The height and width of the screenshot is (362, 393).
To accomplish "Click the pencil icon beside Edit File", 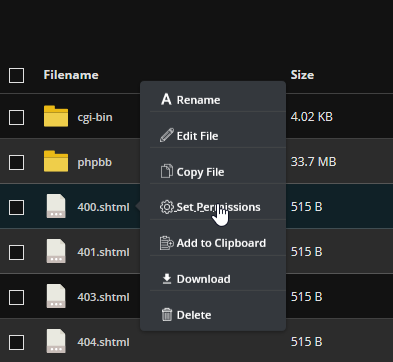I will click(x=167, y=135).
